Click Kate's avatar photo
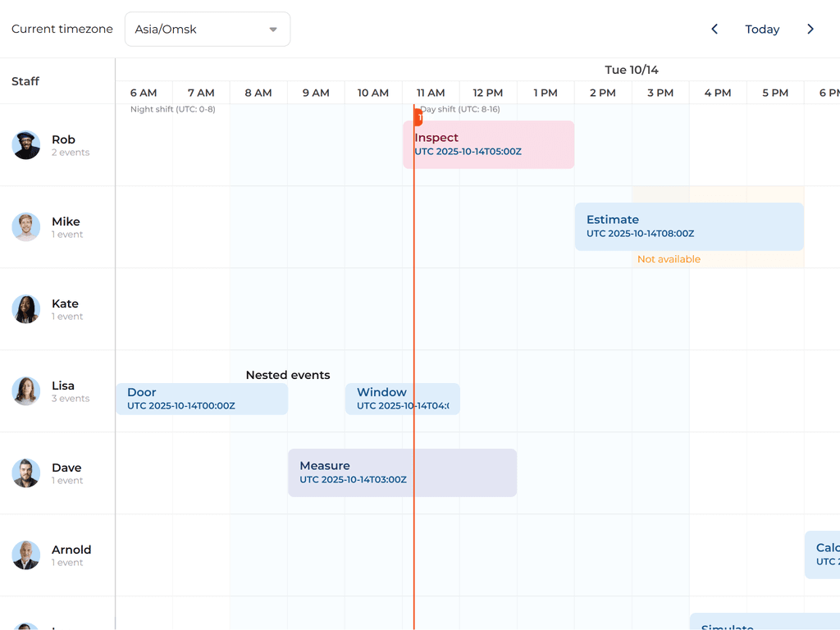 coord(26,309)
